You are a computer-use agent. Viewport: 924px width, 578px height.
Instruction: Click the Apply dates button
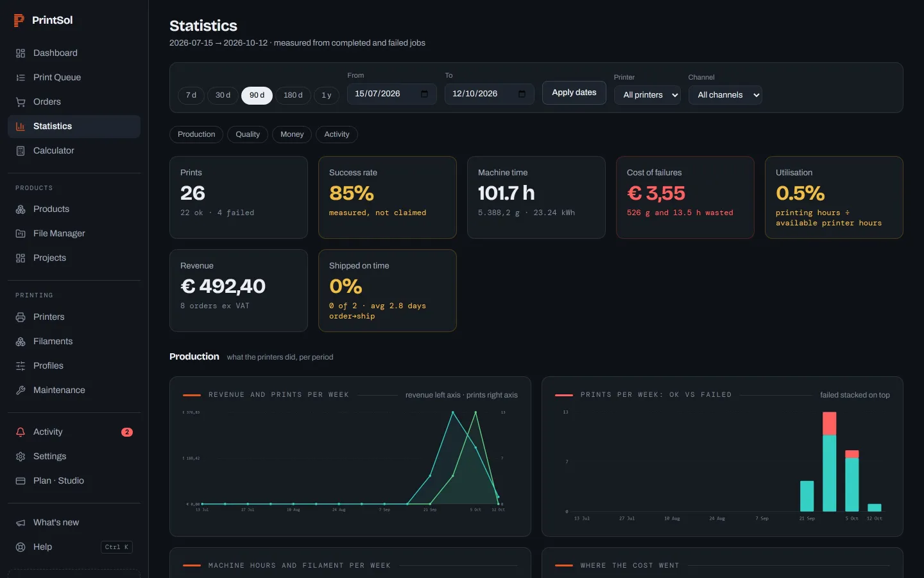coord(574,92)
